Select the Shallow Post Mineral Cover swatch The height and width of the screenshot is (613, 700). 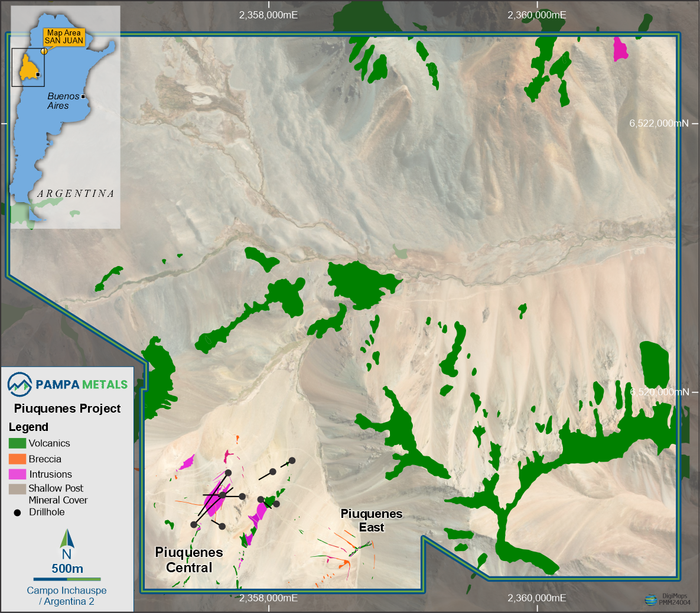(x=17, y=489)
